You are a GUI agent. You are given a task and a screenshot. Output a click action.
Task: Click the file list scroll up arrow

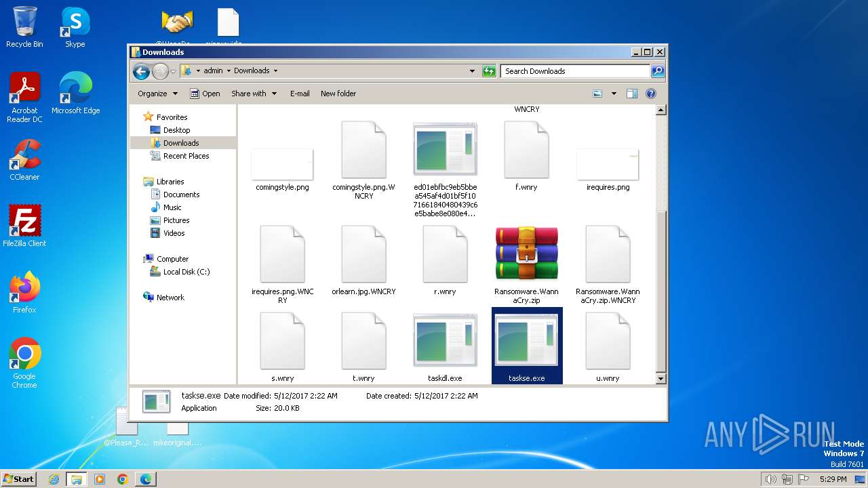(661, 110)
